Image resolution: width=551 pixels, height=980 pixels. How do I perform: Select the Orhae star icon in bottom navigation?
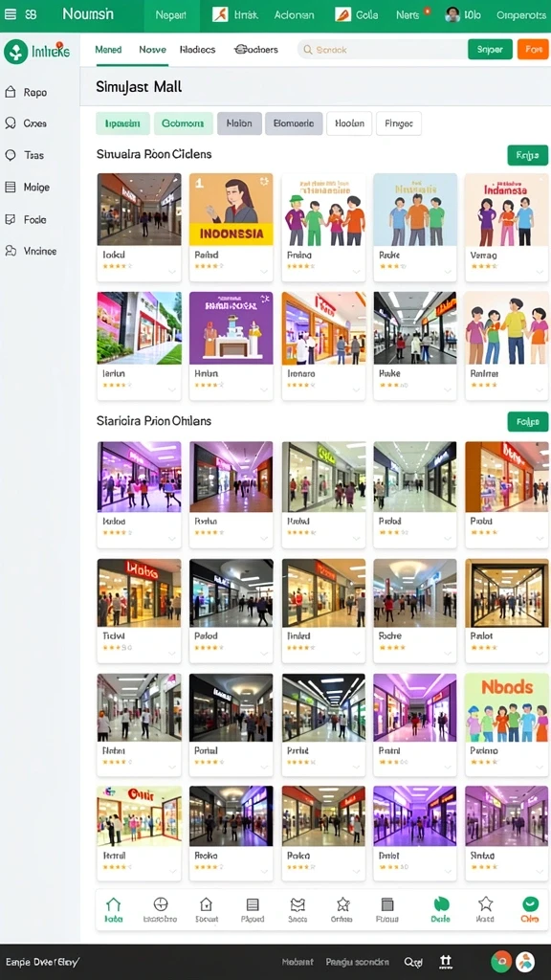[343, 903]
